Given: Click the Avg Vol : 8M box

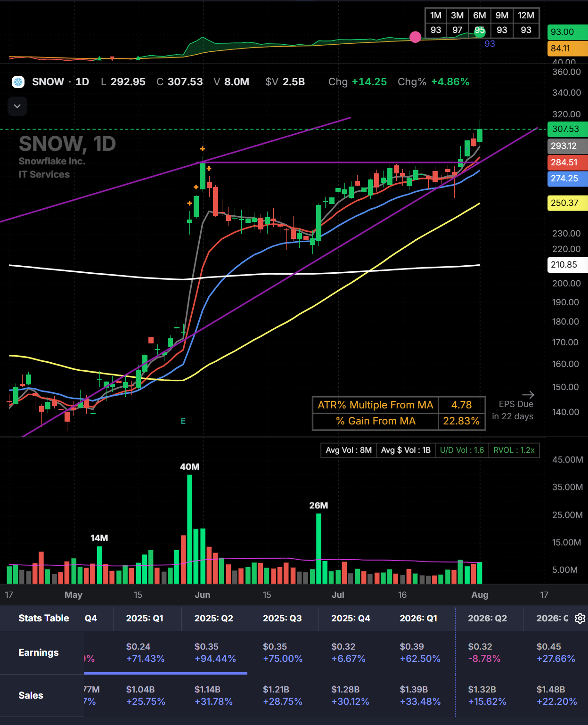Looking at the screenshot, I should (x=349, y=450).
